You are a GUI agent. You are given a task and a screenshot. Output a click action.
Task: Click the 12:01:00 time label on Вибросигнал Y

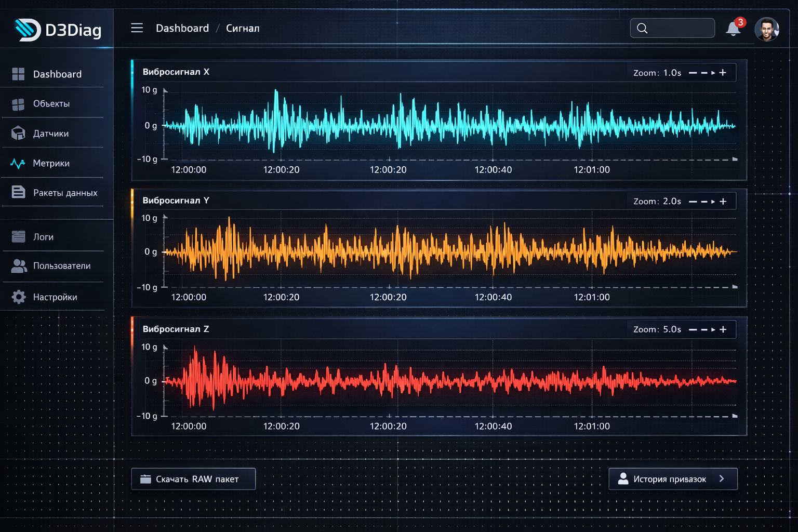(592, 297)
